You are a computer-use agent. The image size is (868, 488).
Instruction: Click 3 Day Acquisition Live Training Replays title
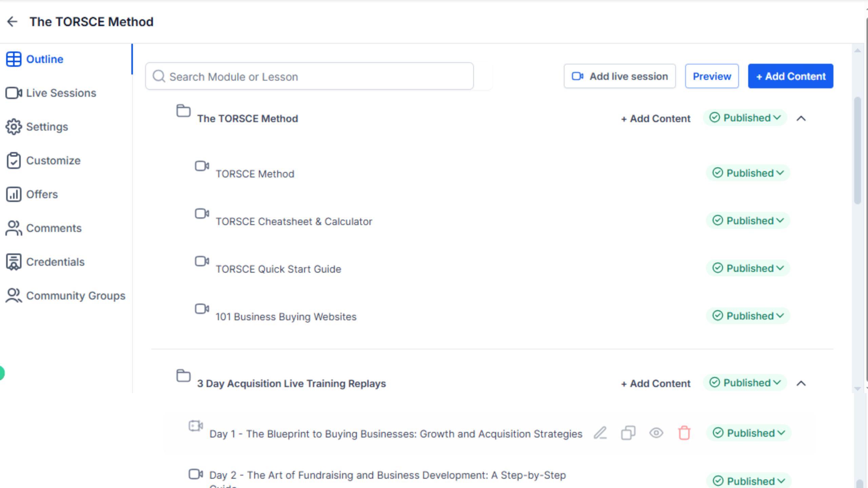(292, 384)
